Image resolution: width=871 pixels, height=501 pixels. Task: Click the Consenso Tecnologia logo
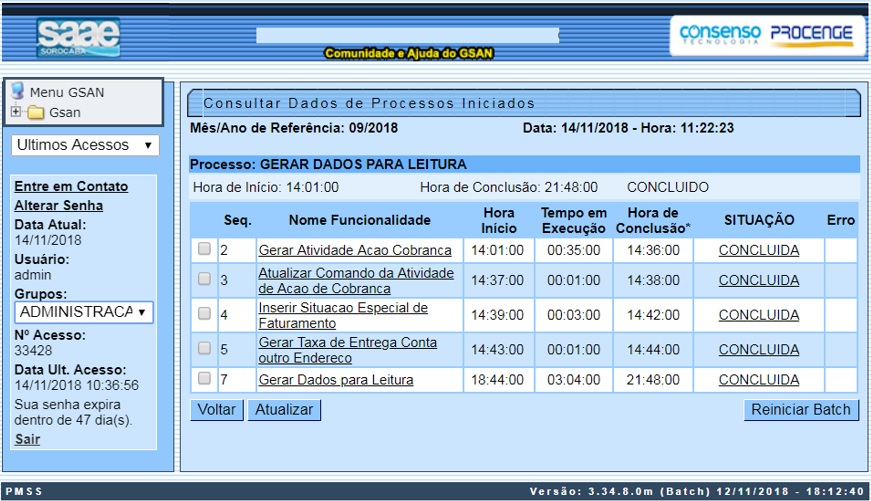pyautogui.click(x=720, y=34)
